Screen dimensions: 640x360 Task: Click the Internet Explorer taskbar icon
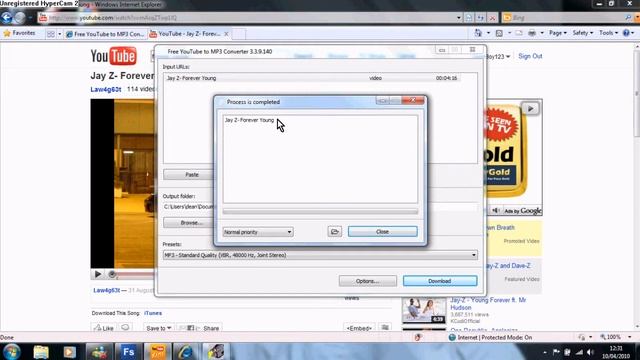[185, 352]
